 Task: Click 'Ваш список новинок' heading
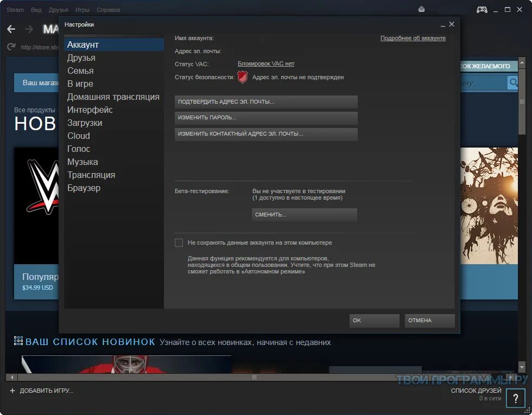(x=90, y=342)
